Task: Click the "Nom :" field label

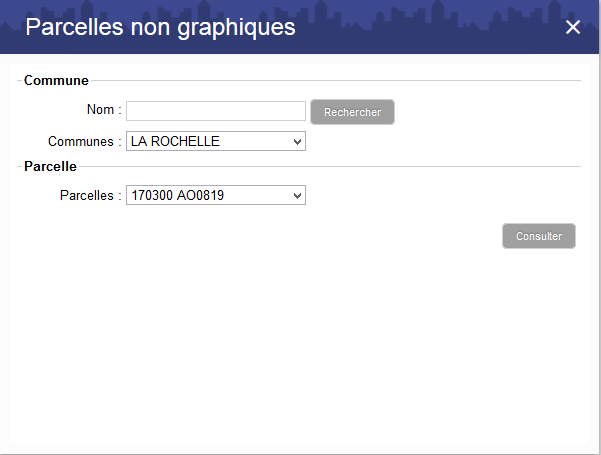Action: click(x=104, y=111)
